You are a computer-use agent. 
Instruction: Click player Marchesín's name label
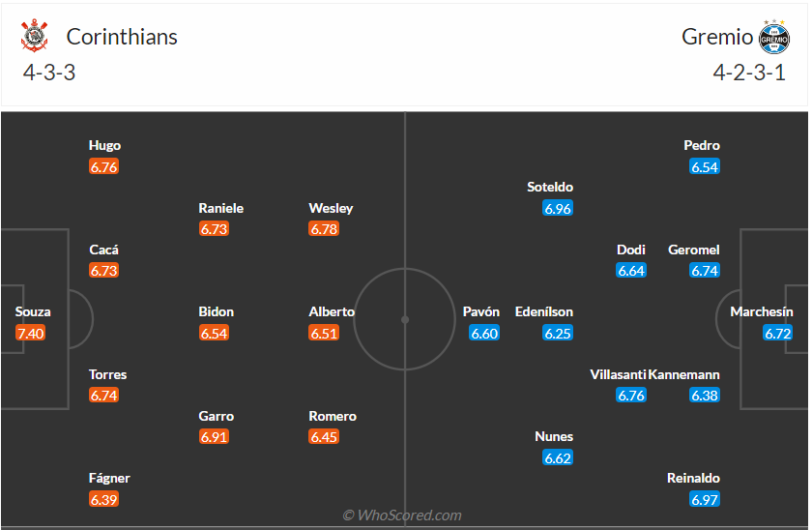(x=762, y=311)
